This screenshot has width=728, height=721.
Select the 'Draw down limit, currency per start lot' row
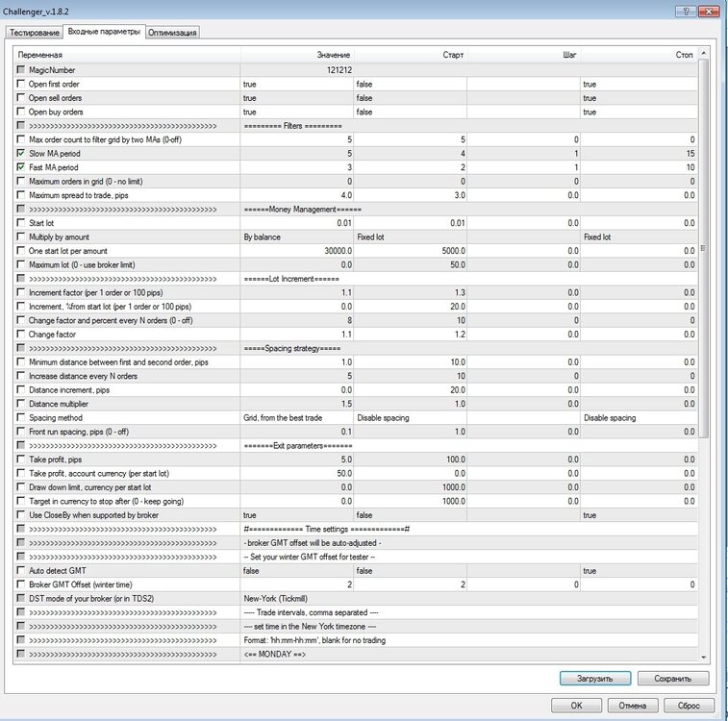tap(356, 487)
